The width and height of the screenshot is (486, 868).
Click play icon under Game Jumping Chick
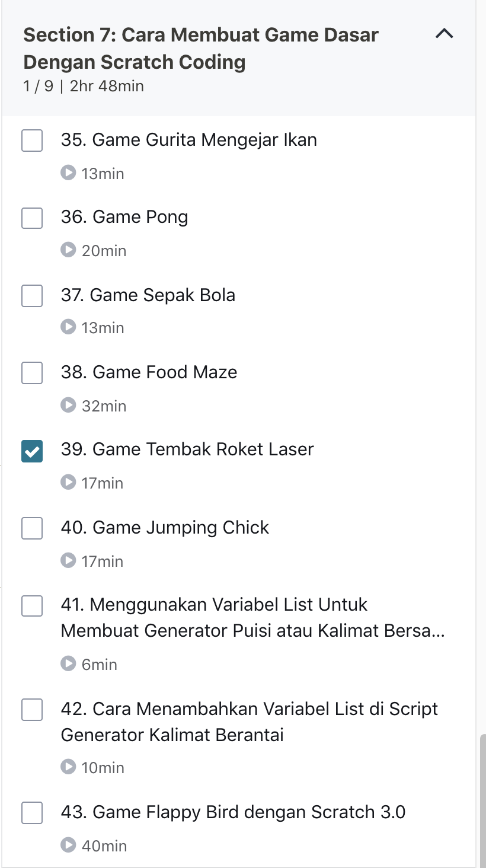pyautogui.click(x=68, y=560)
